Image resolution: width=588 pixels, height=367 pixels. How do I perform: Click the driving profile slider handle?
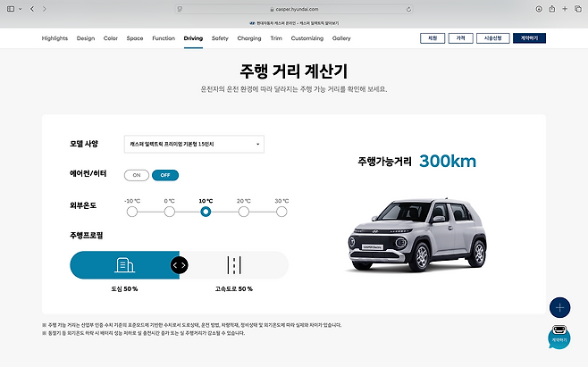180,265
